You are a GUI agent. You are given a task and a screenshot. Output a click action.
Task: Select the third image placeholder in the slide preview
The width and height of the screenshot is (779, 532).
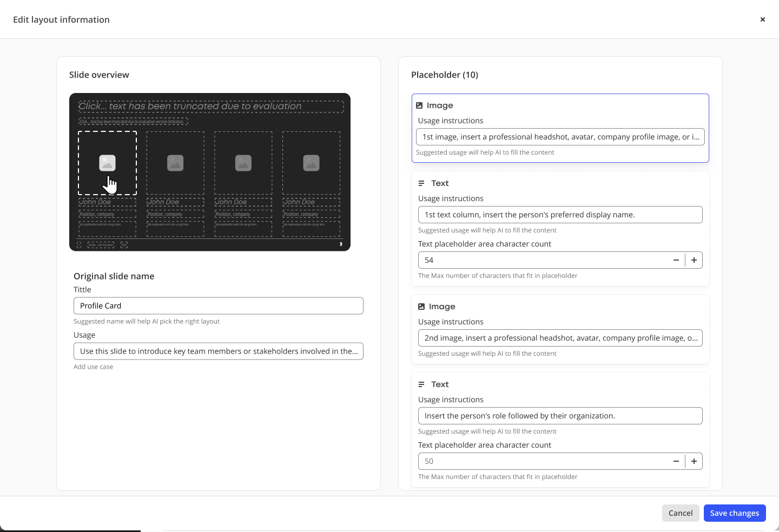pyautogui.click(x=243, y=163)
